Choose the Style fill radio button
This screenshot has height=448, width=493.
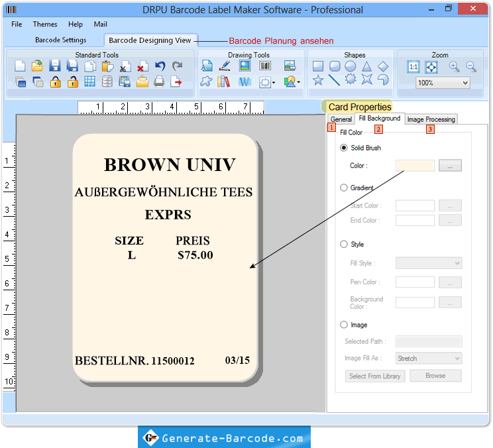[344, 245]
